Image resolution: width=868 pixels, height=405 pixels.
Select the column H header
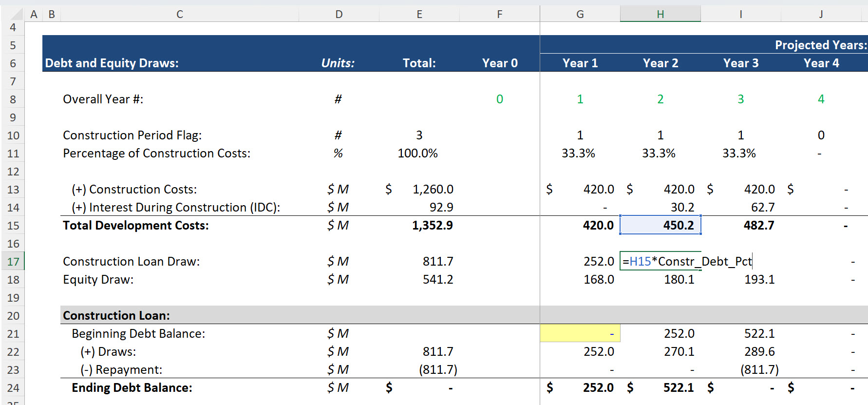660,14
